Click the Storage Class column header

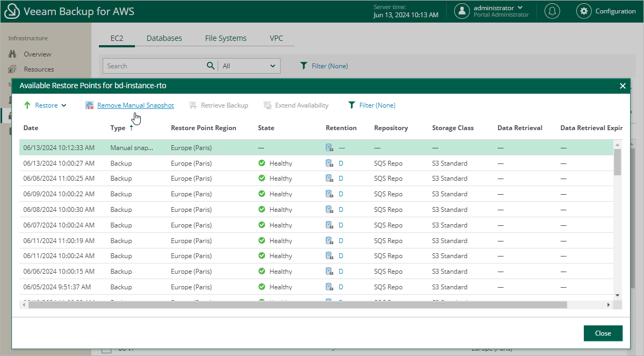tap(453, 128)
